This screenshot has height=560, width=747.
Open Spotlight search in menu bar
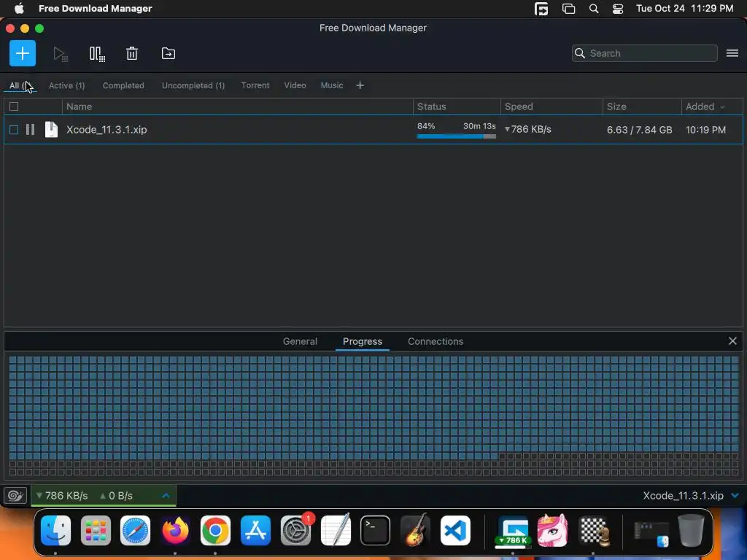click(x=594, y=9)
